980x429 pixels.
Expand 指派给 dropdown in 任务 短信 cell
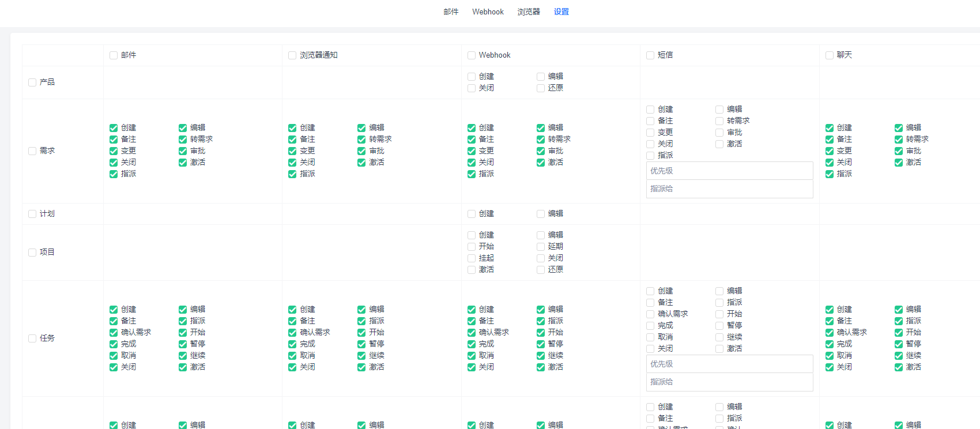pos(729,382)
